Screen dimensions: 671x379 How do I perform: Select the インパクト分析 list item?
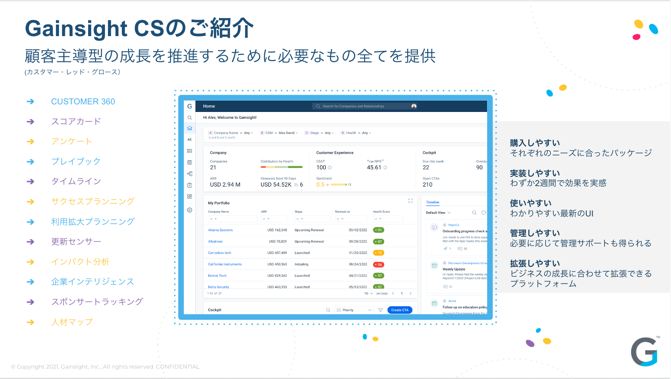point(80,262)
